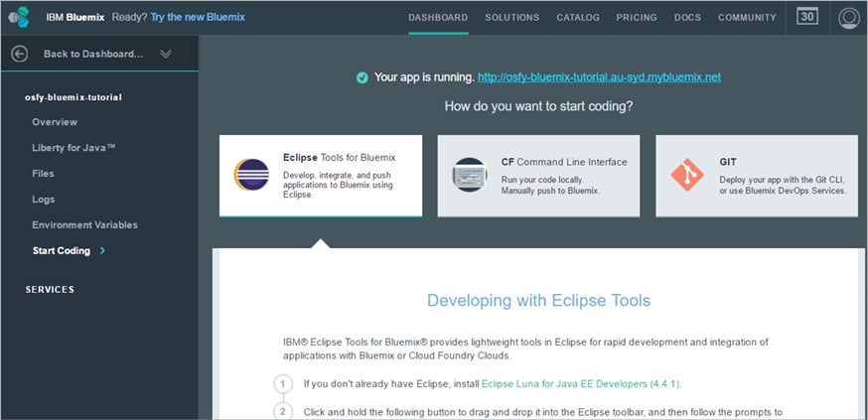The image size is (868, 420).
Task: Open the osfy-bluemix-tutorial.au-syd.mybluemix.net URL
Action: click(599, 77)
